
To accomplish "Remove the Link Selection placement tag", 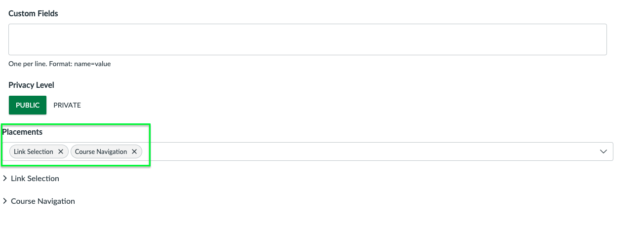I will [61, 151].
